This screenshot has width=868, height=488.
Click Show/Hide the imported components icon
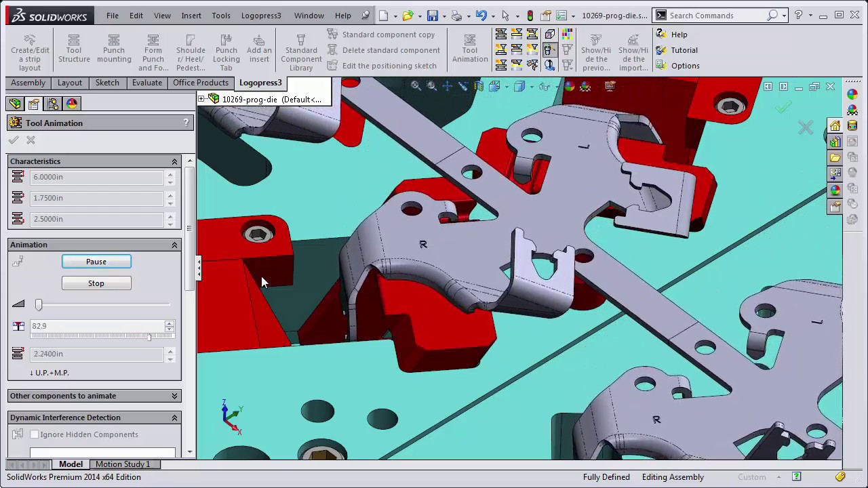click(633, 53)
